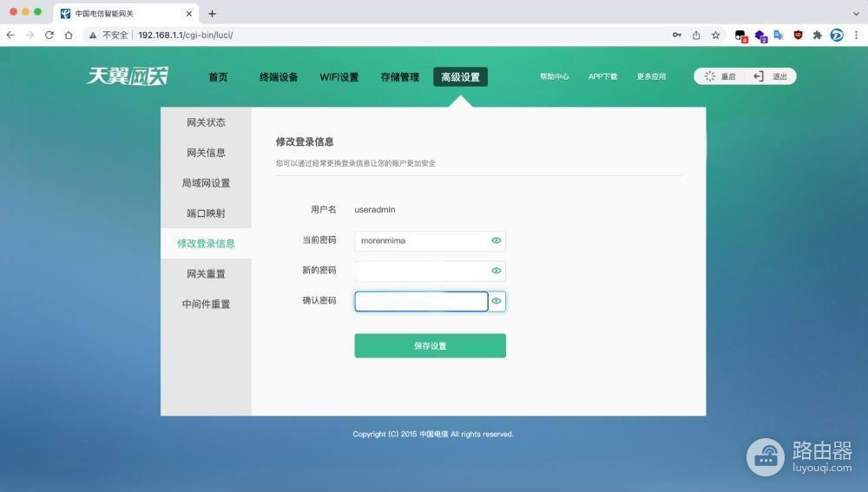Viewport: 868px width, 492px height.
Task: Toggle visibility of the confirm password
Action: [496, 301]
